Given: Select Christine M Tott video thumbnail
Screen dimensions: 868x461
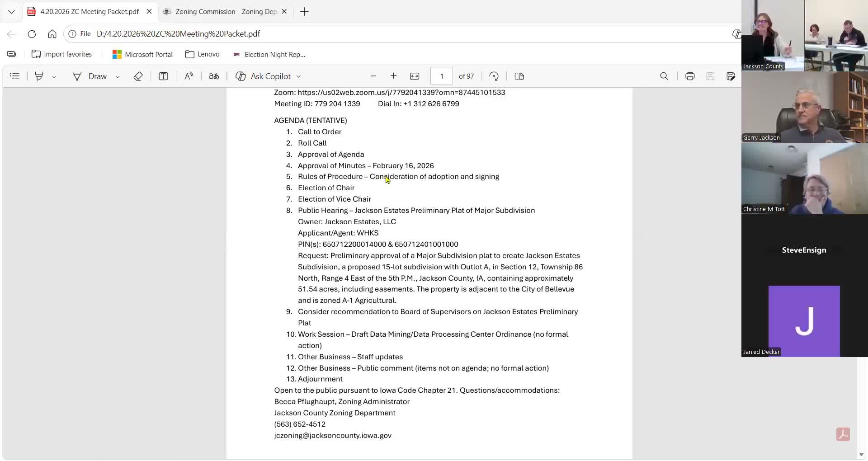Looking at the screenshot, I should coord(805,179).
